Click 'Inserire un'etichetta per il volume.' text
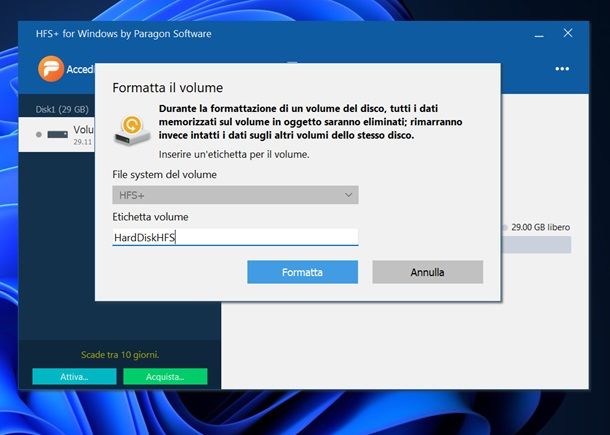Image resolution: width=610 pixels, height=435 pixels. 234,154
